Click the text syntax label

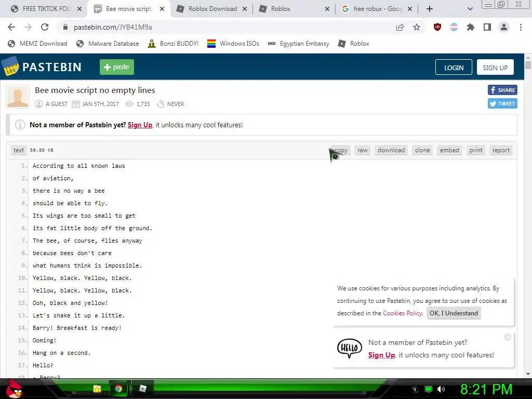tap(19, 150)
